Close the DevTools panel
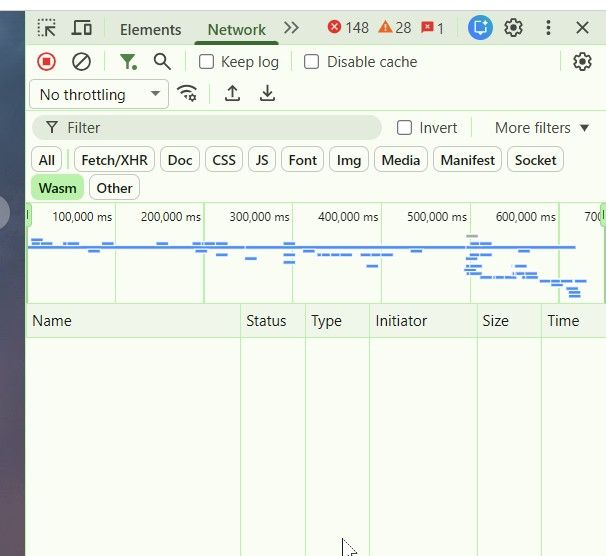The height and width of the screenshot is (556, 606). pos(582,28)
